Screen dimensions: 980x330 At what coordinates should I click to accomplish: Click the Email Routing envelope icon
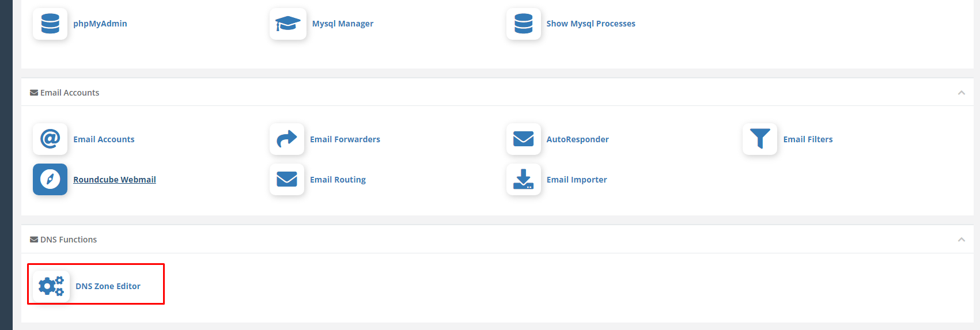pyautogui.click(x=287, y=179)
